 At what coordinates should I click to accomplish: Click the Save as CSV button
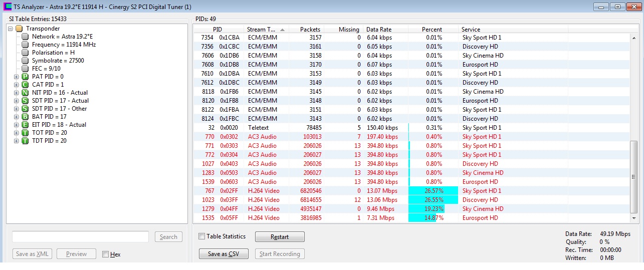[224, 254]
